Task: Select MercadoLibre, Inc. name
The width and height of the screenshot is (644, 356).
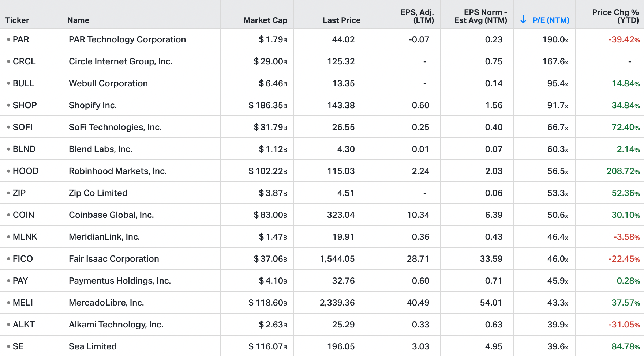Action: (106, 303)
